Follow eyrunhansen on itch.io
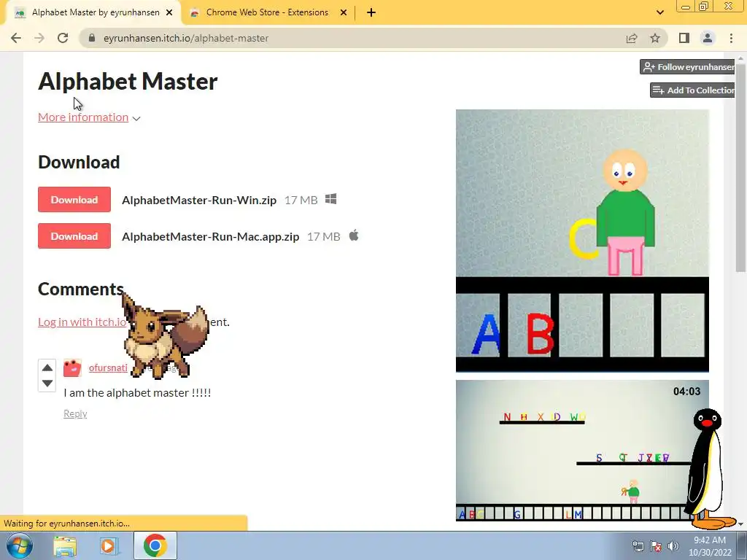 [x=687, y=67]
